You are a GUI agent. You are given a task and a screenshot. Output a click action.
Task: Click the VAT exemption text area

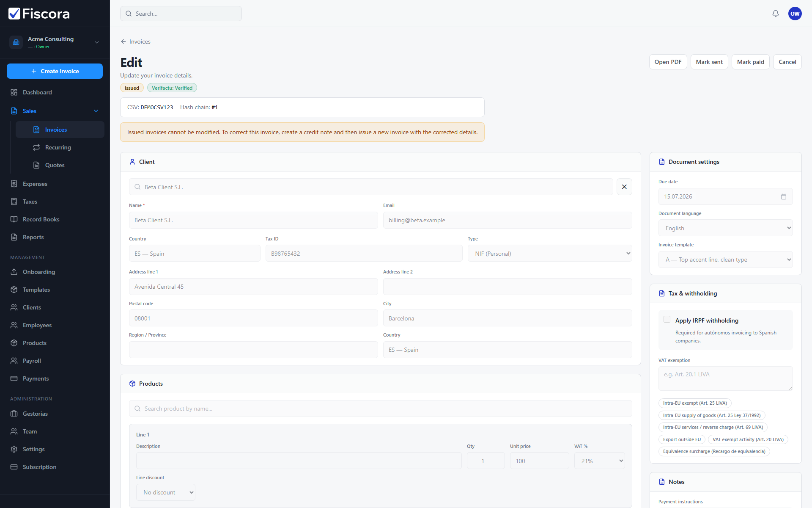[726, 378]
